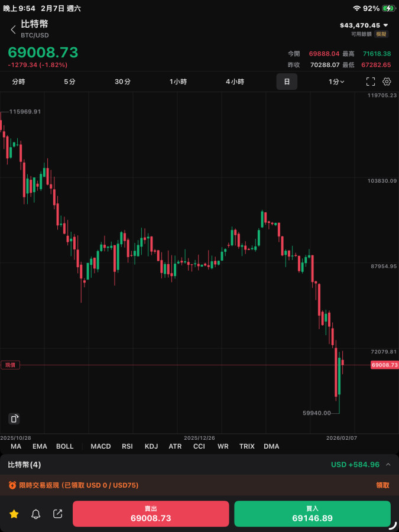Enable the CCI indicator

tap(199, 446)
